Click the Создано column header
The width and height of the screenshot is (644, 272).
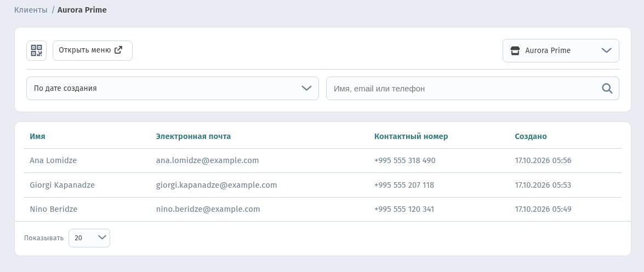click(531, 136)
